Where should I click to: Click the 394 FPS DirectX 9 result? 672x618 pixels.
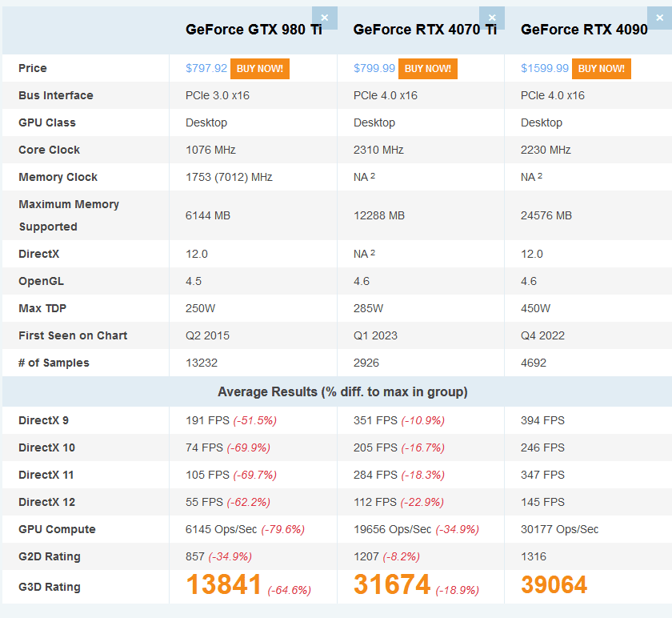click(542, 420)
